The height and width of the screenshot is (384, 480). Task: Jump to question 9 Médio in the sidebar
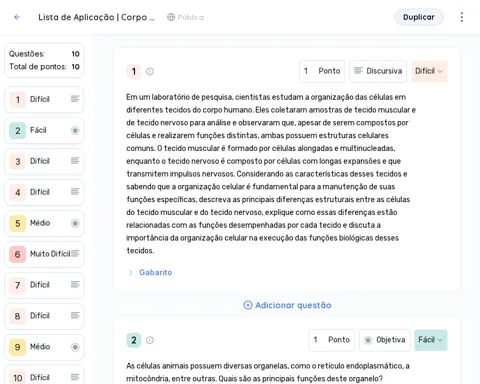click(x=44, y=347)
